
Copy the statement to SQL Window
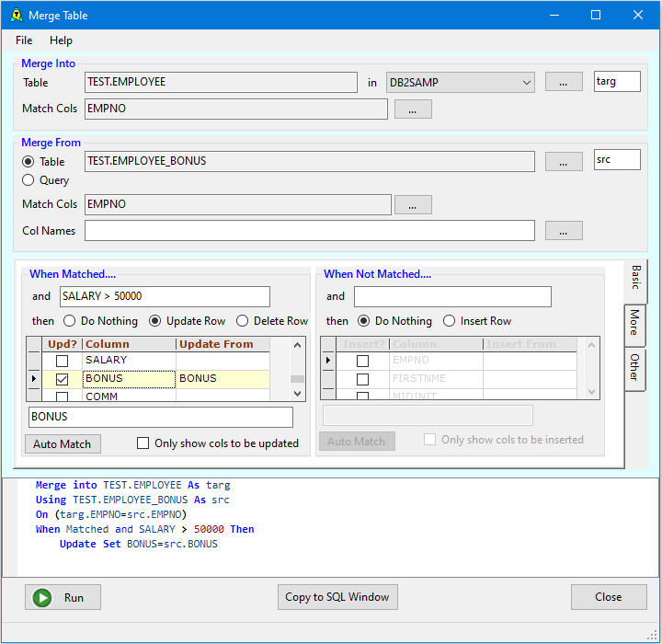337,597
